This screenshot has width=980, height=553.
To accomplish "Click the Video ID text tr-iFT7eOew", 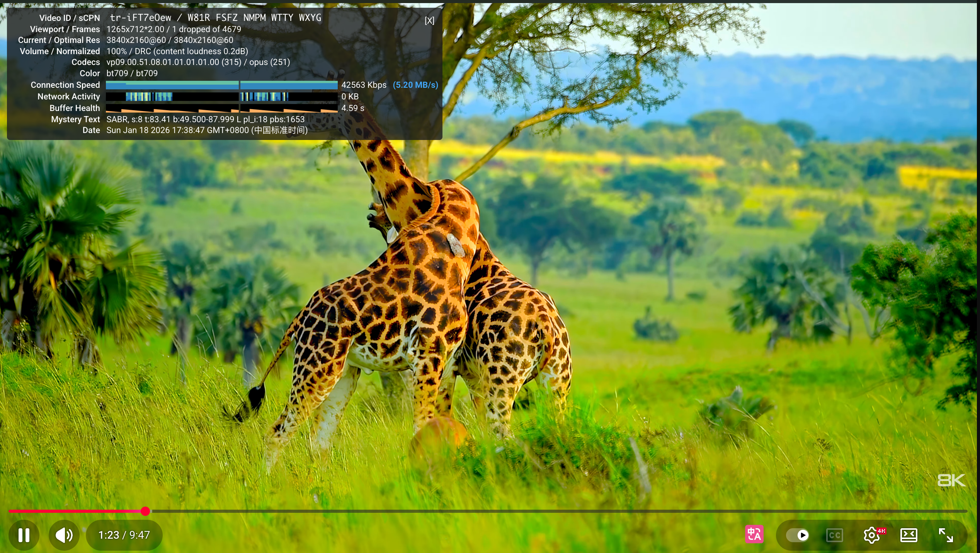I will [141, 18].
